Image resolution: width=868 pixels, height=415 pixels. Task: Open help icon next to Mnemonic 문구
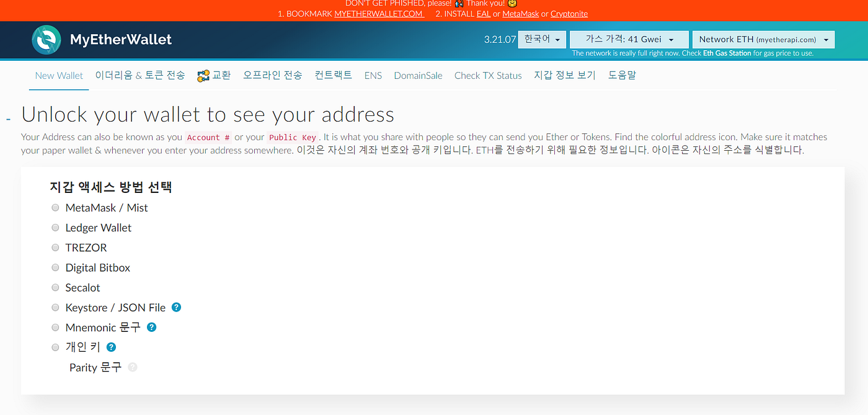pos(151,327)
